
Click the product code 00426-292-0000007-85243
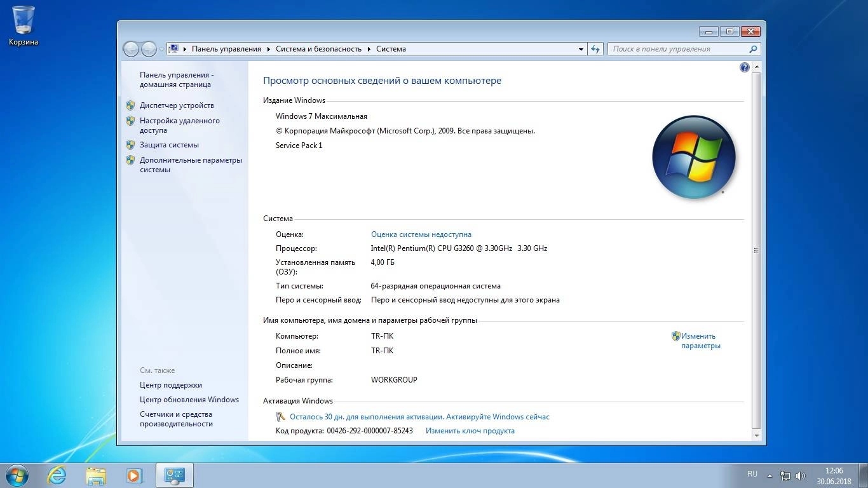370,431
